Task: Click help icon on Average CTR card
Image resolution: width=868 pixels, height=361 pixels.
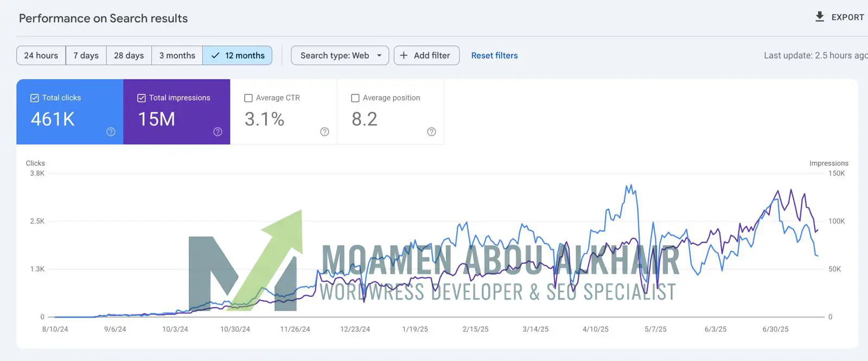Action: (x=324, y=132)
